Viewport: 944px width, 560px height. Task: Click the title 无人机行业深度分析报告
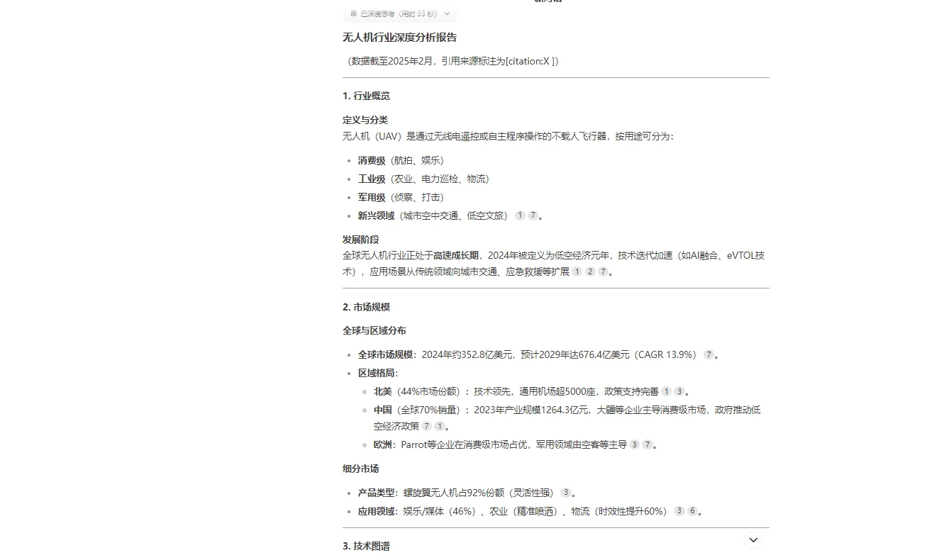[x=400, y=38]
